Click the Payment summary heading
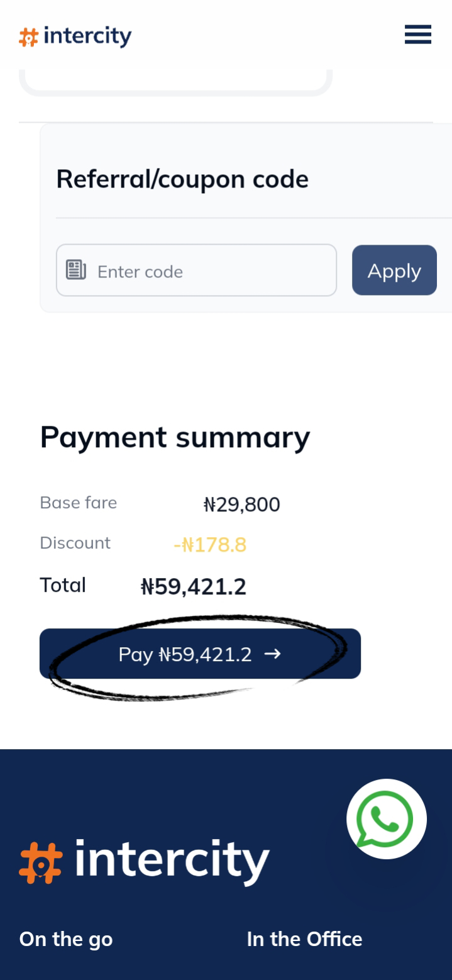 click(175, 437)
